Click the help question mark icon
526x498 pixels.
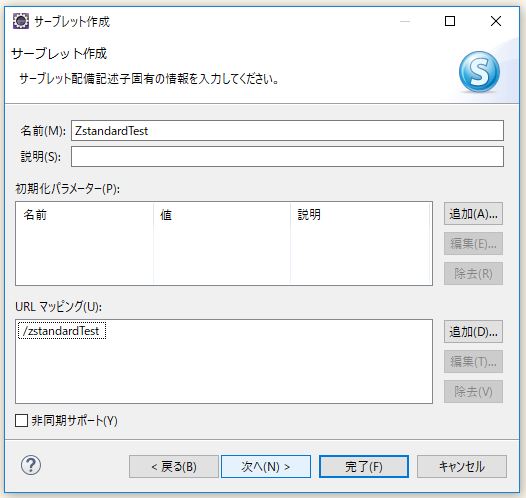tap(31, 465)
